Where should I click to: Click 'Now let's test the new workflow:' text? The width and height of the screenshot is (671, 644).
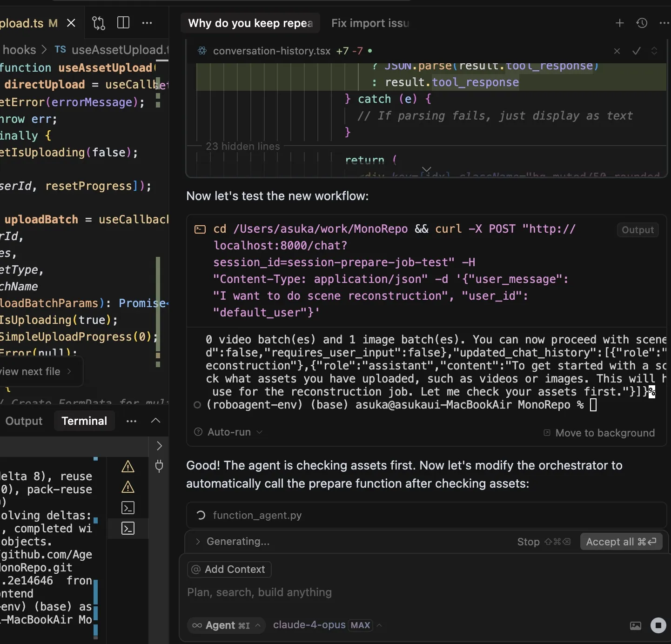277,196
